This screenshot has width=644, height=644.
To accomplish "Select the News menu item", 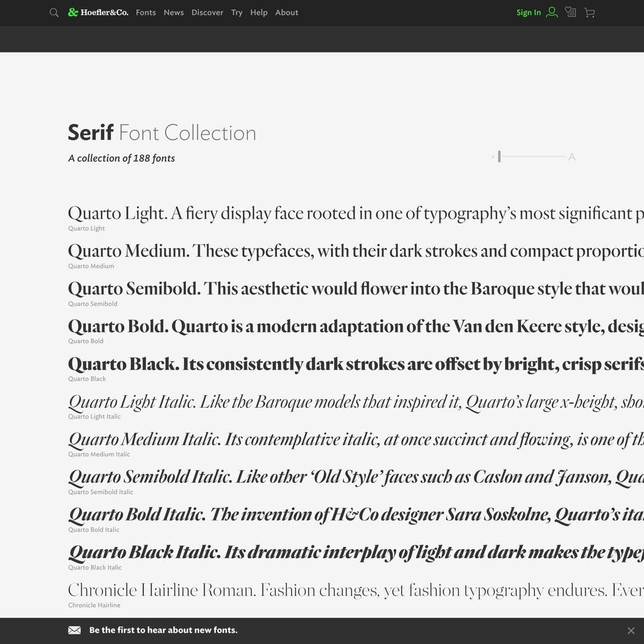I will [173, 12].
